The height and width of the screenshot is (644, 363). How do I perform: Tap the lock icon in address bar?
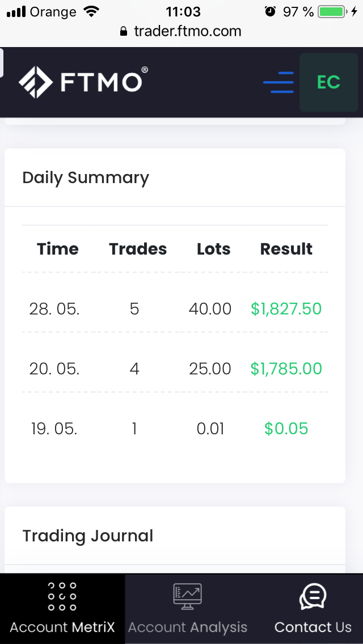(124, 32)
